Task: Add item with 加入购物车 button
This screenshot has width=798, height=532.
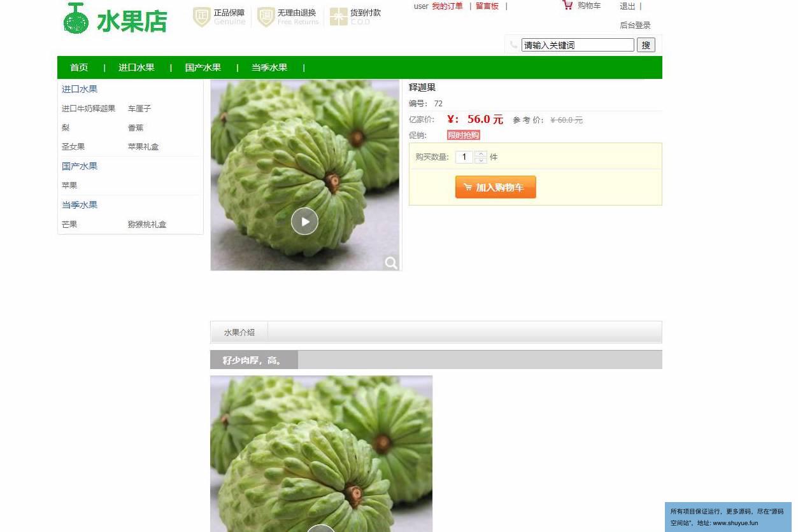Action: tap(495, 187)
